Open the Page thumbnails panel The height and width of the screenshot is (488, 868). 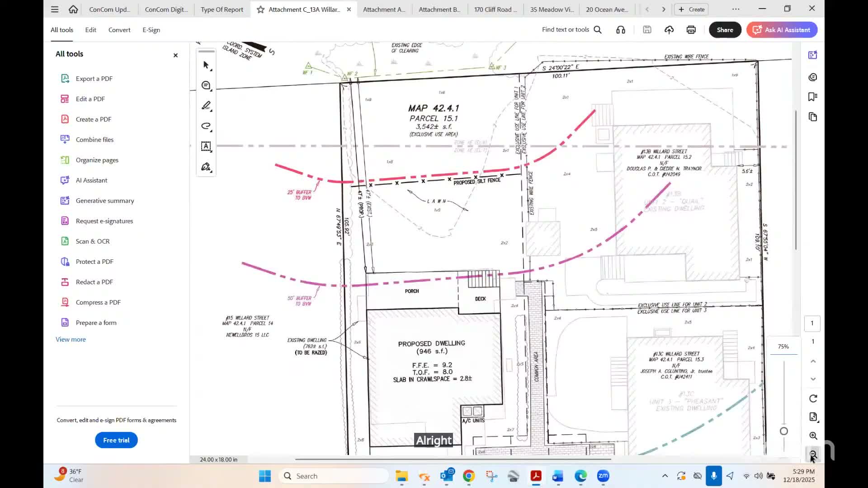click(812, 117)
